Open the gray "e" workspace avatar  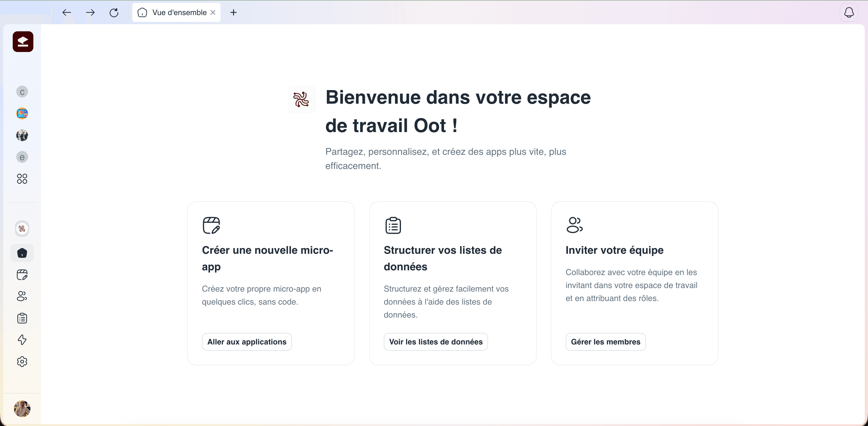(x=22, y=157)
